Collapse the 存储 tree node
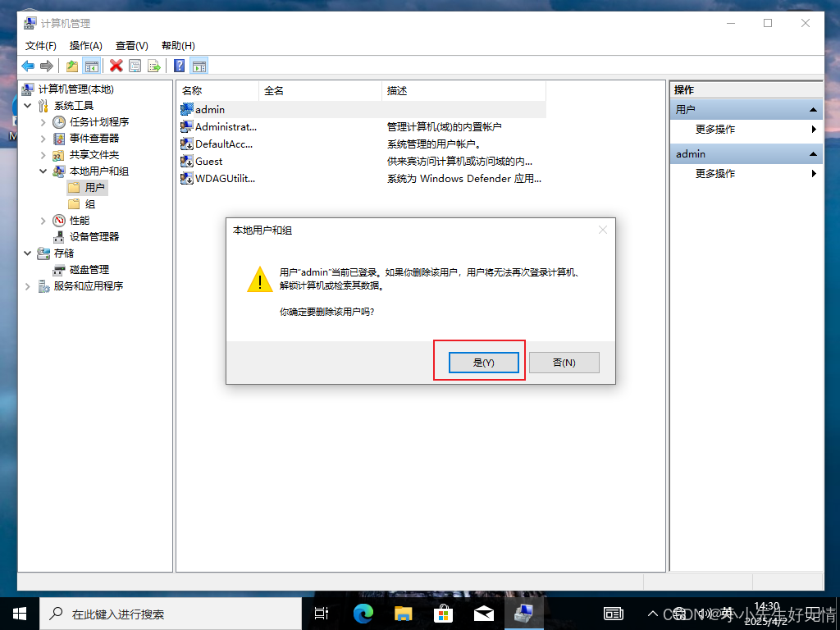 pyautogui.click(x=28, y=253)
